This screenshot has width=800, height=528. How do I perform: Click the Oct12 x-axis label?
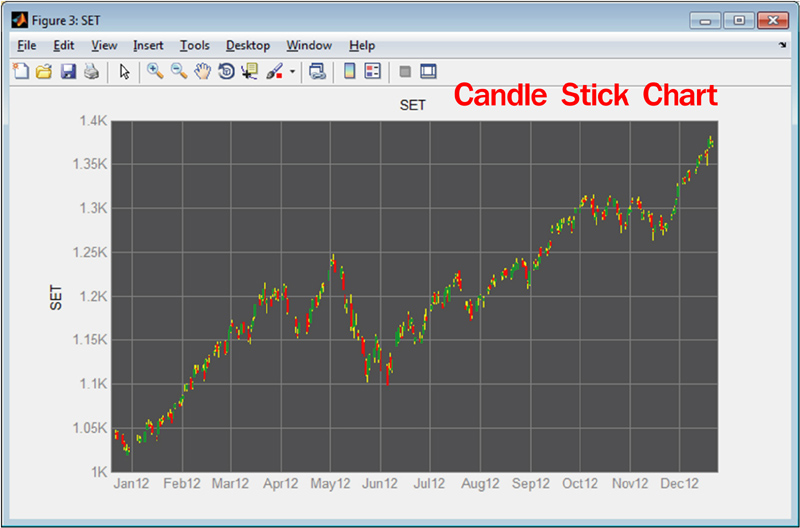tap(580, 484)
